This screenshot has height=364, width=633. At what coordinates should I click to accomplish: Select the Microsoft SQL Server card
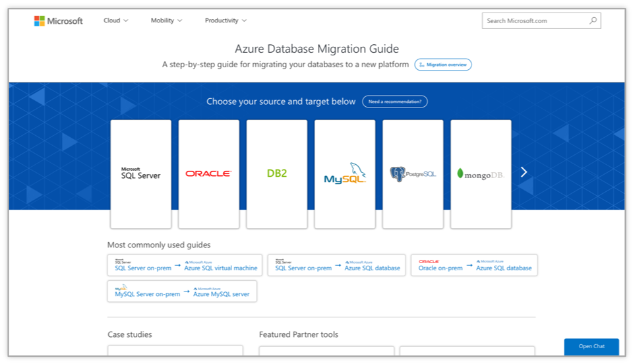[141, 174]
